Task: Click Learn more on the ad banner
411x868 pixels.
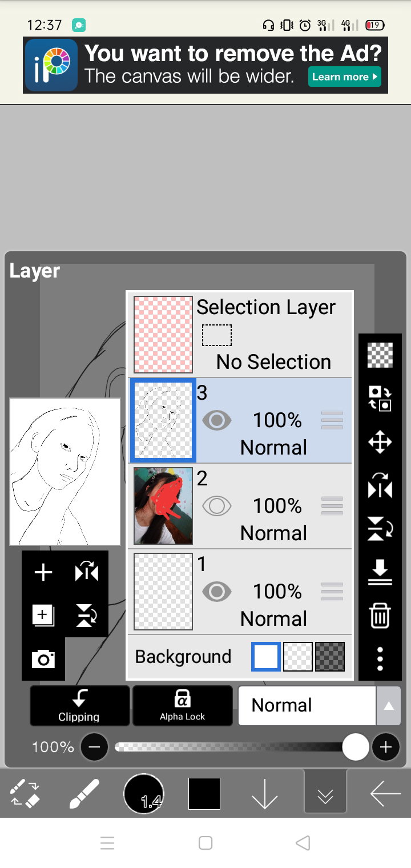Action: coord(344,77)
